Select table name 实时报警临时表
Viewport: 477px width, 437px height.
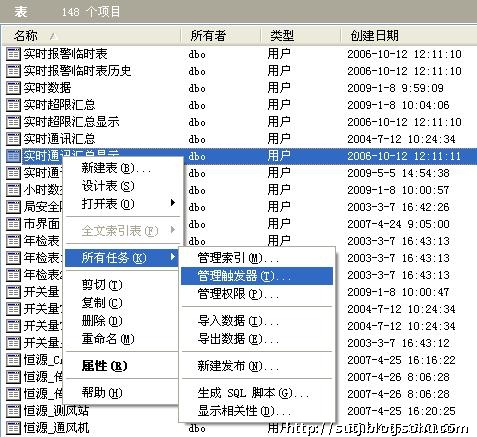(65, 54)
